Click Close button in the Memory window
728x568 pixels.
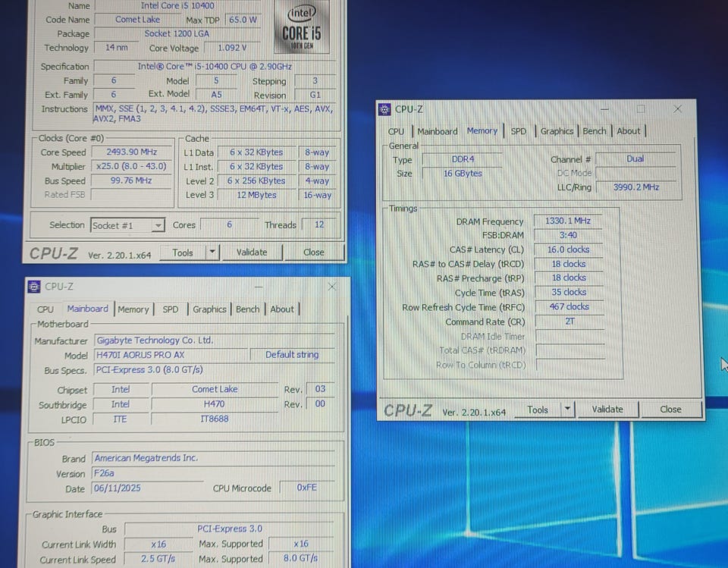670,410
